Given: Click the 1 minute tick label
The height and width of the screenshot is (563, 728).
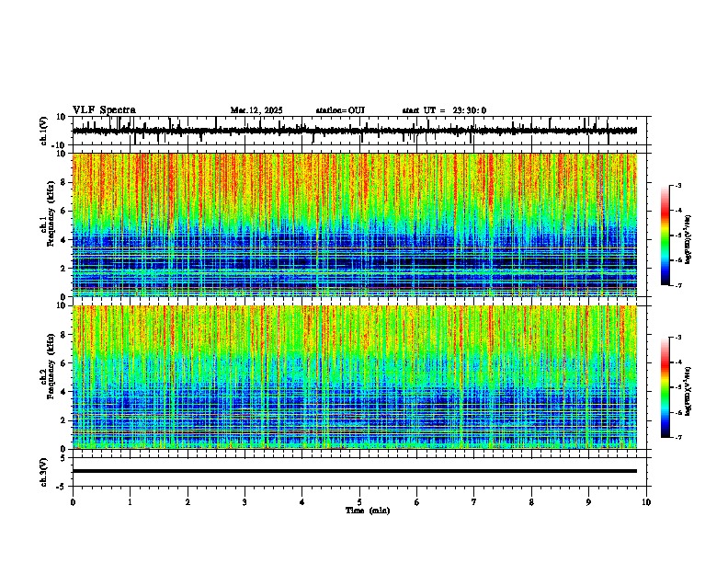Looking at the screenshot, I should pos(130,502).
